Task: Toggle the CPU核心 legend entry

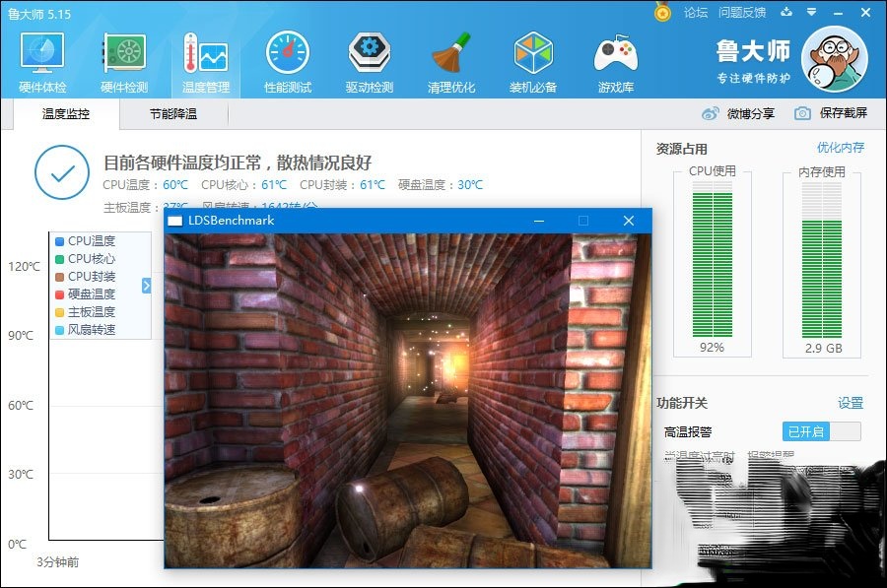Action: pyautogui.click(x=86, y=259)
